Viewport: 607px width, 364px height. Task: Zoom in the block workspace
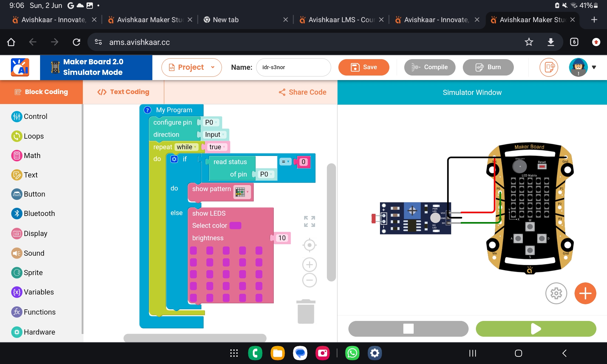[309, 265]
